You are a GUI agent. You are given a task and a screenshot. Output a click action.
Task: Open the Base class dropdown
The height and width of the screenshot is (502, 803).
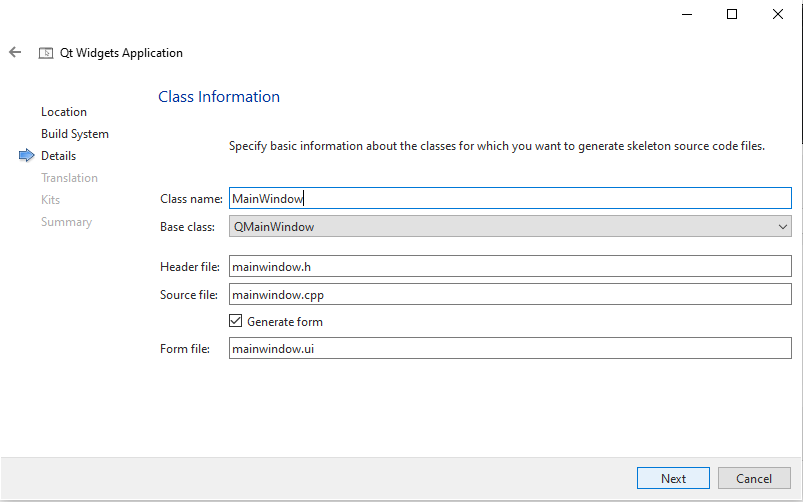click(510, 227)
